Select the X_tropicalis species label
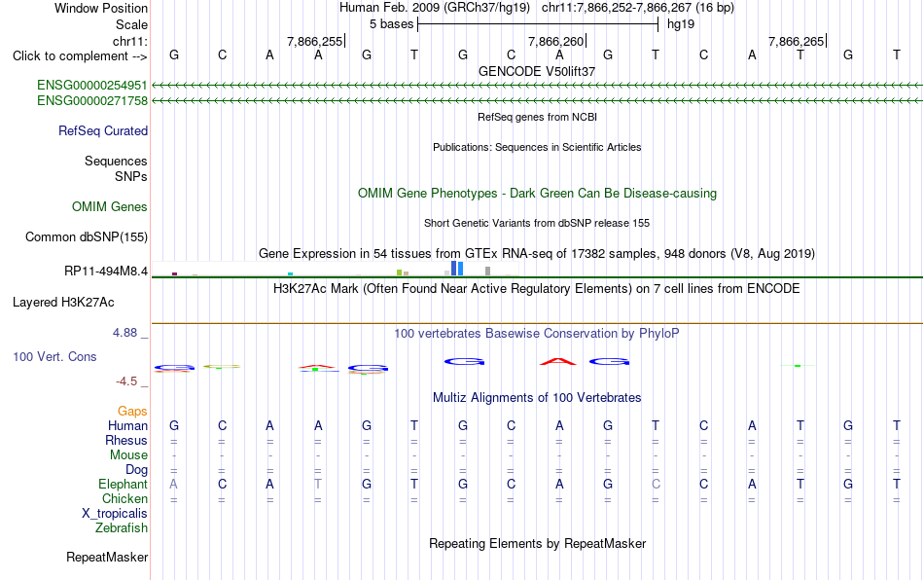This screenshot has width=924, height=580. 115,514
